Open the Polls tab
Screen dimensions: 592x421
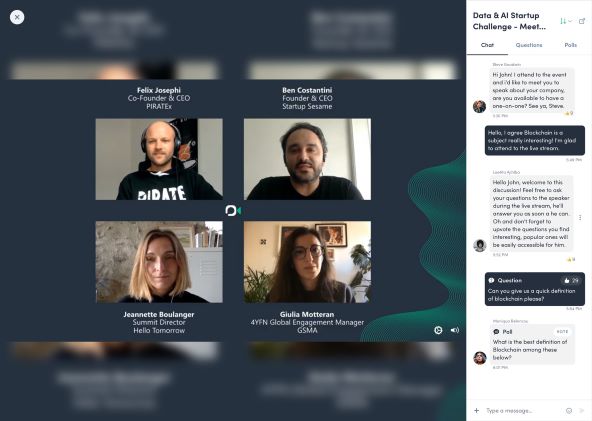click(x=570, y=45)
